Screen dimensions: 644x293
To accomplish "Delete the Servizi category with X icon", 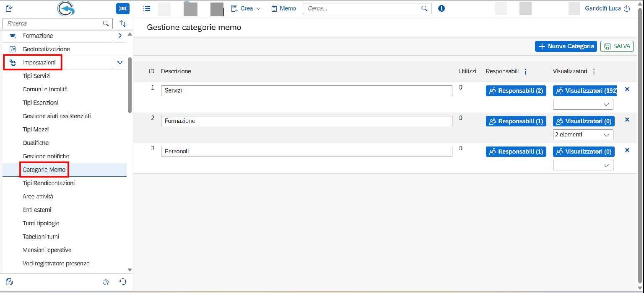I will [x=627, y=89].
